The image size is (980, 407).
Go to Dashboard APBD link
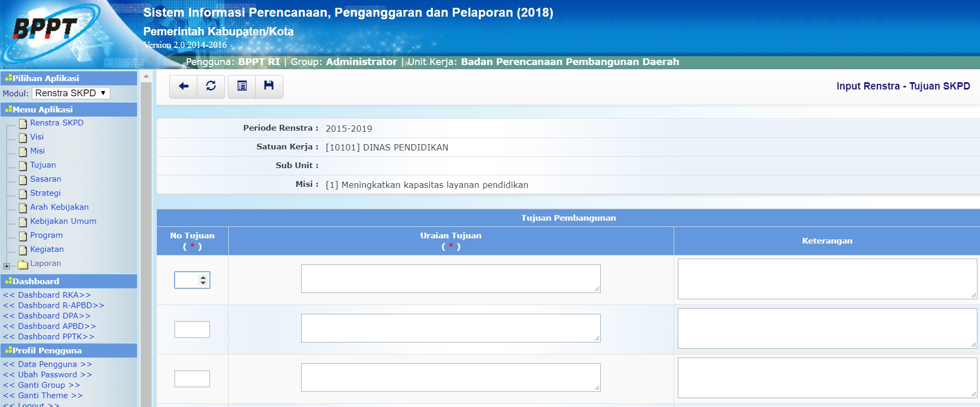pyautogui.click(x=49, y=326)
